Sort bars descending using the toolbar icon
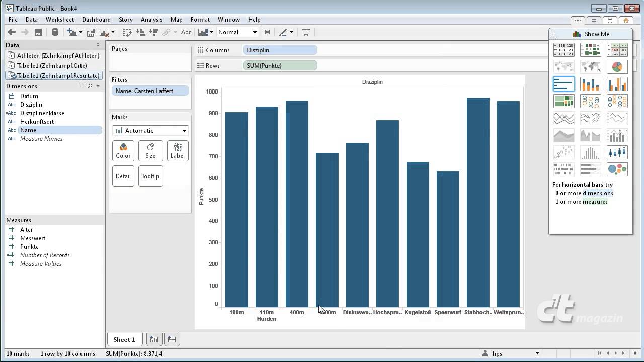The height and width of the screenshot is (362, 644). click(154, 32)
